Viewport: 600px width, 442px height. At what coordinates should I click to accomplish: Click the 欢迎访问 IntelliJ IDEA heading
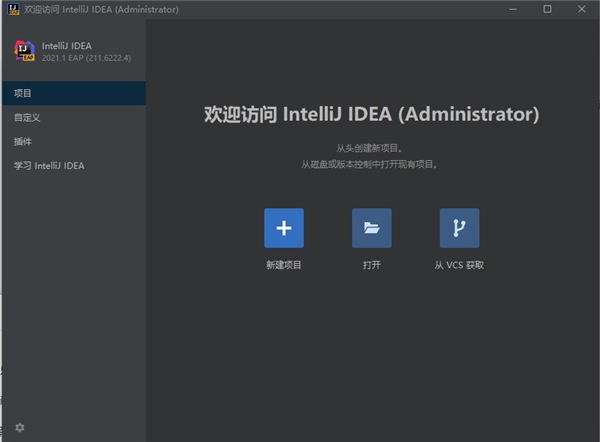click(372, 114)
